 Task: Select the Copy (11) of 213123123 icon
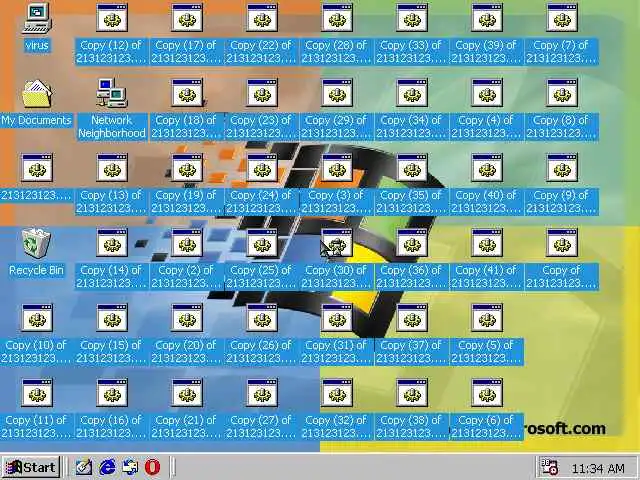[37, 393]
